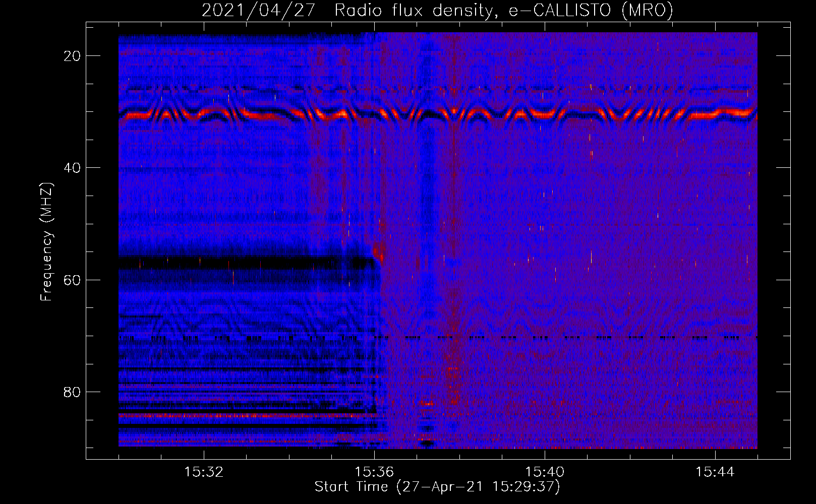Click the "Frequency (MHZ)" axis label
Viewport: 816px width, 504px height.
[46, 241]
